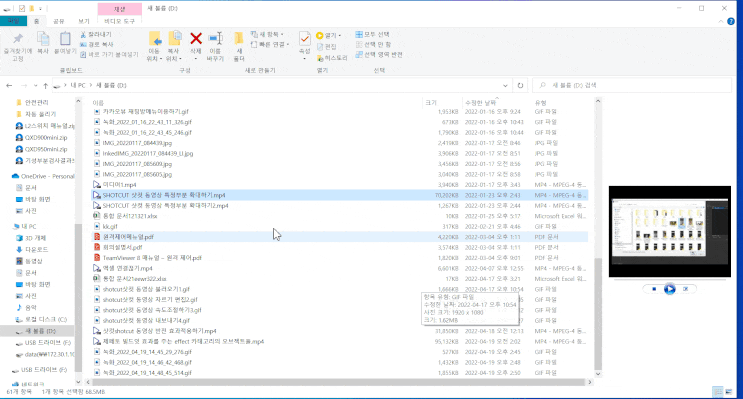
Task: Sort by Size (크기) column header
Action: point(431,102)
